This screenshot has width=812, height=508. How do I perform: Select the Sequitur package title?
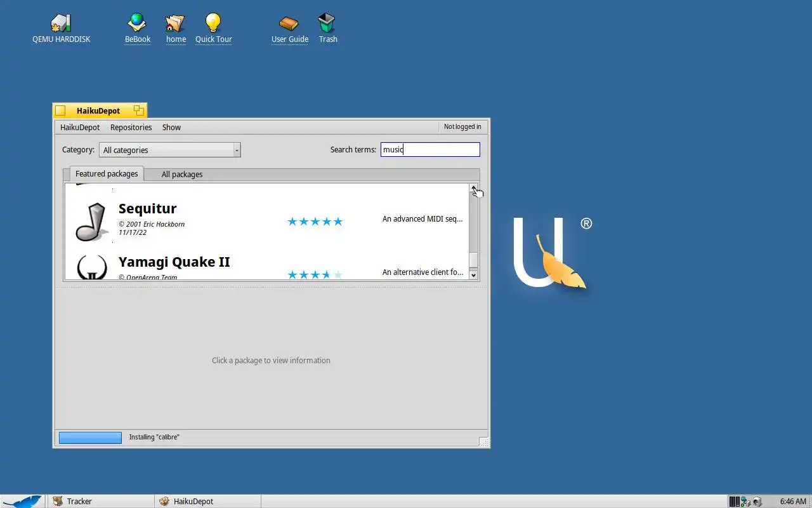pos(147,209)
